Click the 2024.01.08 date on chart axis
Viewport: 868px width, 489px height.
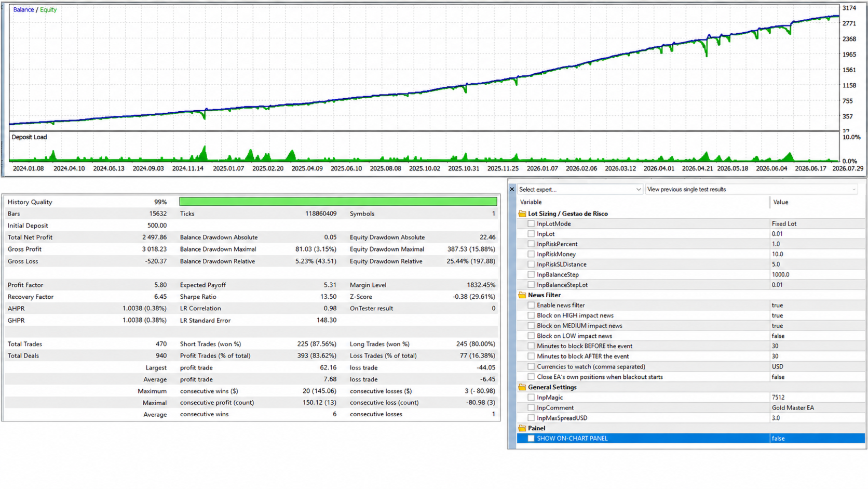coord(28,168)
